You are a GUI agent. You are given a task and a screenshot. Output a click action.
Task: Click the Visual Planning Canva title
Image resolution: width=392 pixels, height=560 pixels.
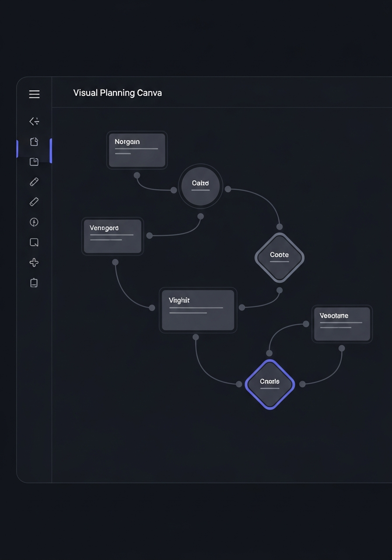(x=117, y=93)
